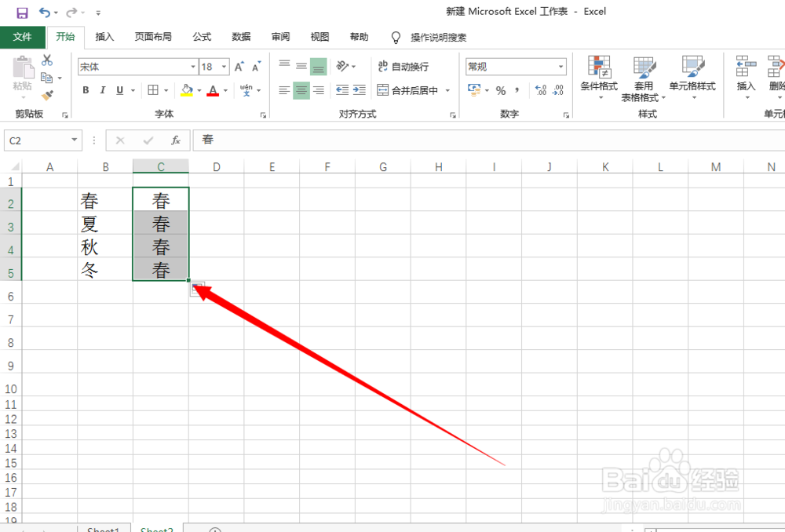Toggle middle vertical alignment
The height and width of the screenshot is (532, 785).
[x=301, y=66]
